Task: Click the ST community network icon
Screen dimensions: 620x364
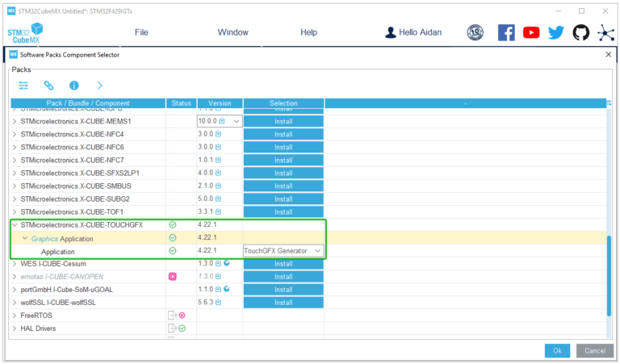Action: [605, 32]
